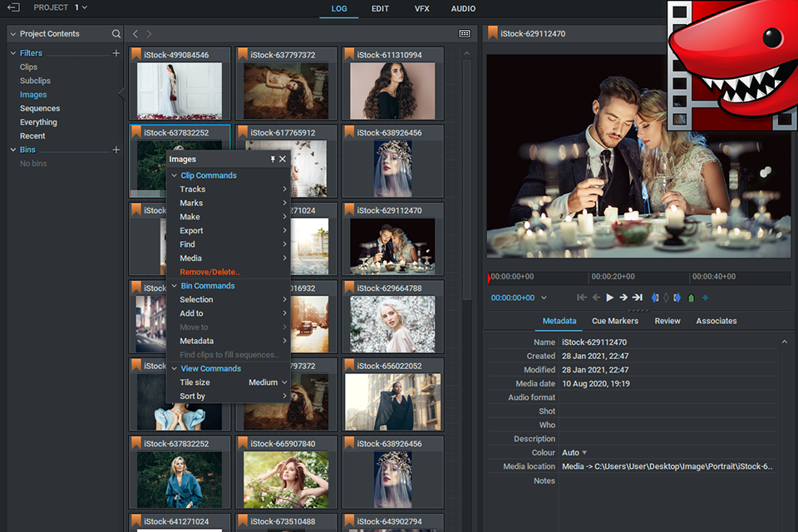This screenshot has width=798, height=532.
Task: Collapse the Clip Commands group
Action: pos(174,175)
